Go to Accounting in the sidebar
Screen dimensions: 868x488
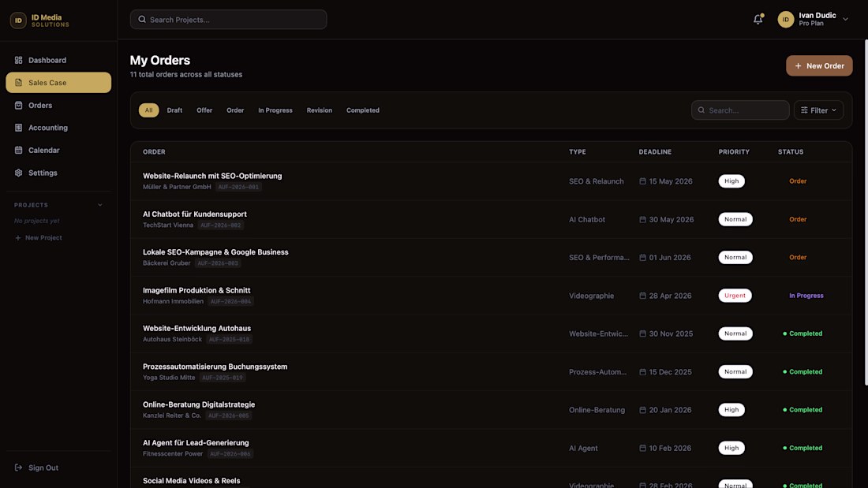coord(48,128)
